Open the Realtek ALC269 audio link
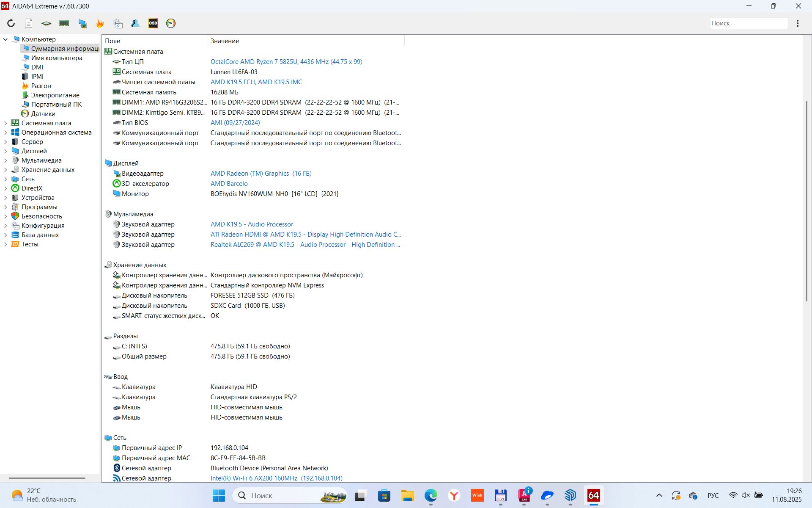This screenshot has width=812, height=508. [x=305, y=245]
